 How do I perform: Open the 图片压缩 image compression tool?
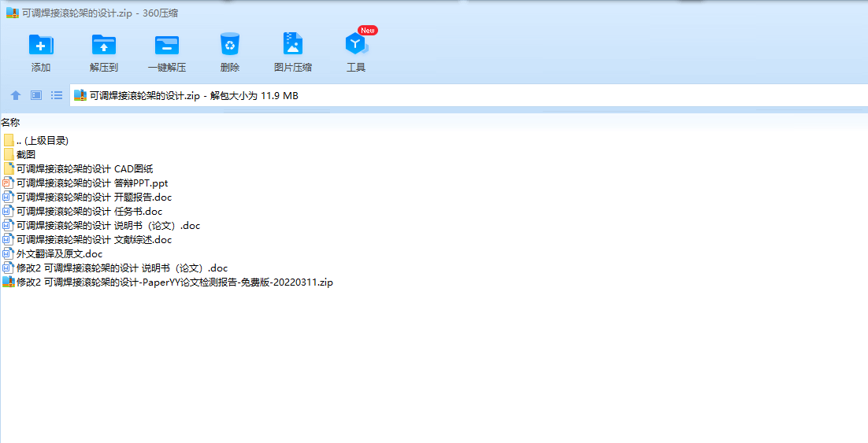click(x=293, y=44)
